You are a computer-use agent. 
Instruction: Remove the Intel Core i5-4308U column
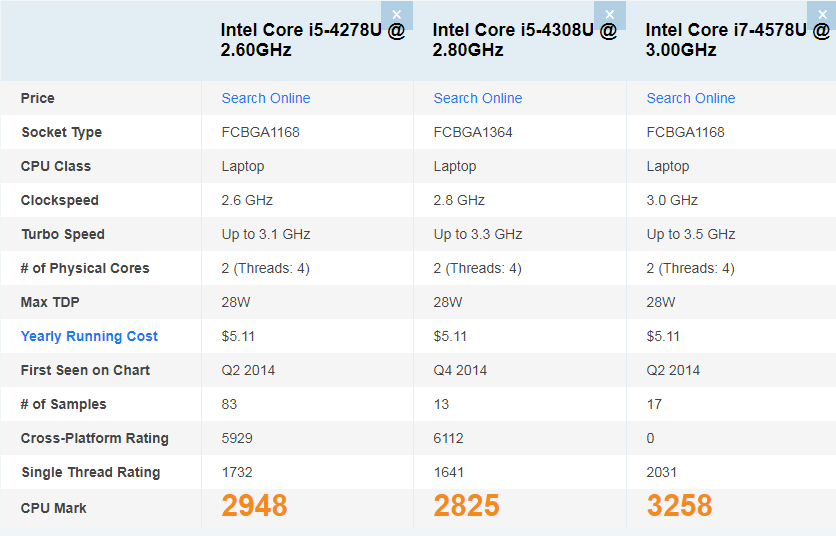[609, 15]
